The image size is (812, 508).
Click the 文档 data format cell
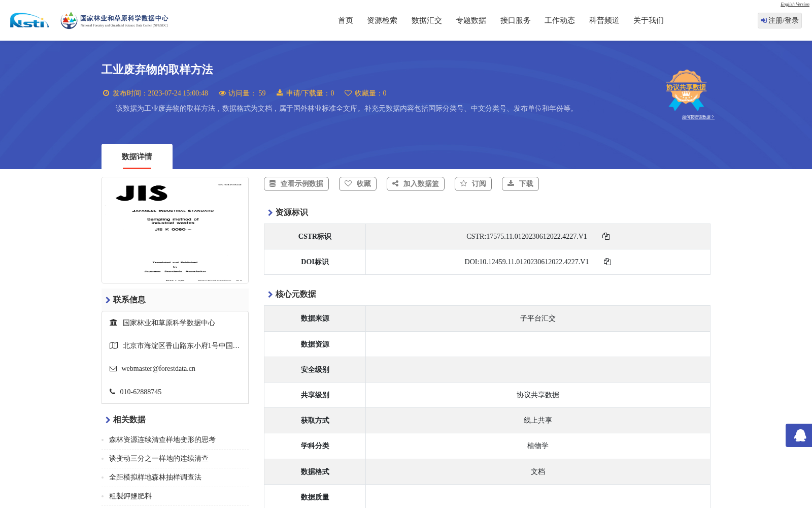(538, 472)
